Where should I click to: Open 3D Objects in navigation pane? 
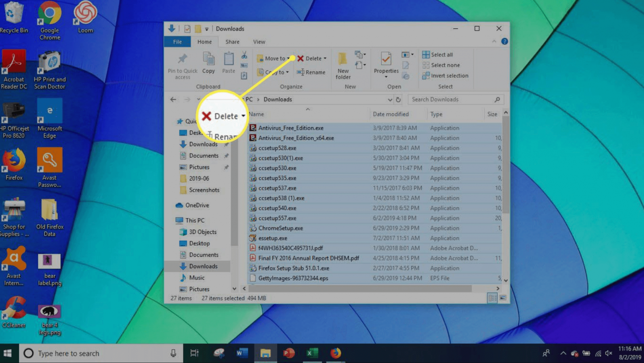(198, 232)
